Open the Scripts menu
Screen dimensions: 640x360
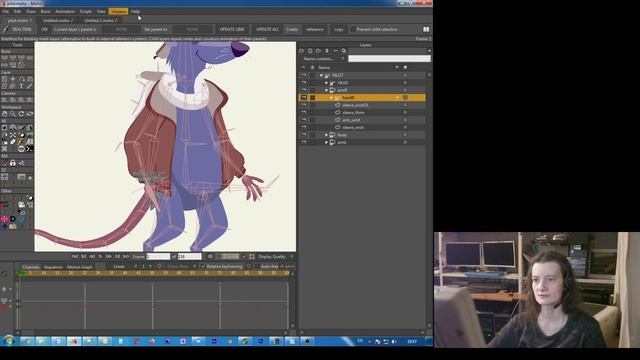point(86,11)
